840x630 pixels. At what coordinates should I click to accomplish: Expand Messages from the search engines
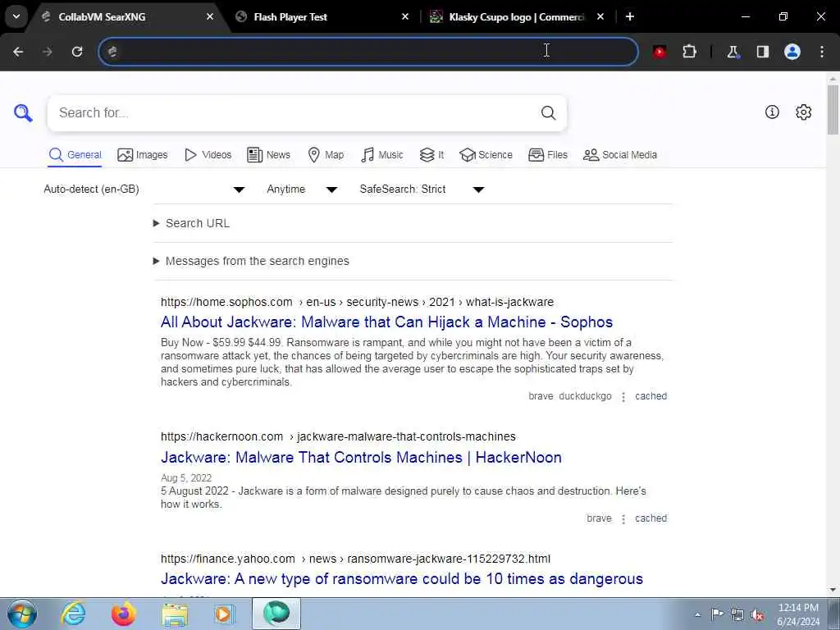pos(251,261)
